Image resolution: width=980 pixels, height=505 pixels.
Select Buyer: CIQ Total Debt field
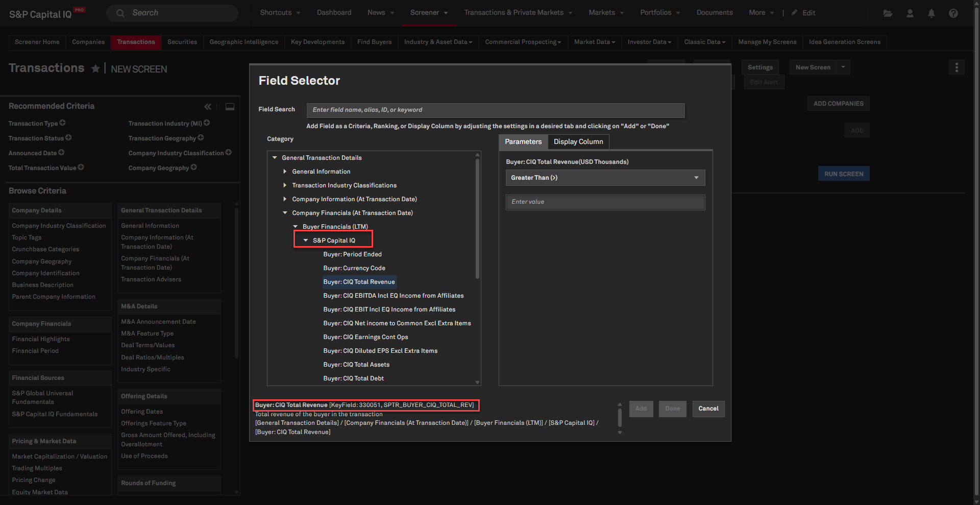(x=354, y=378)
